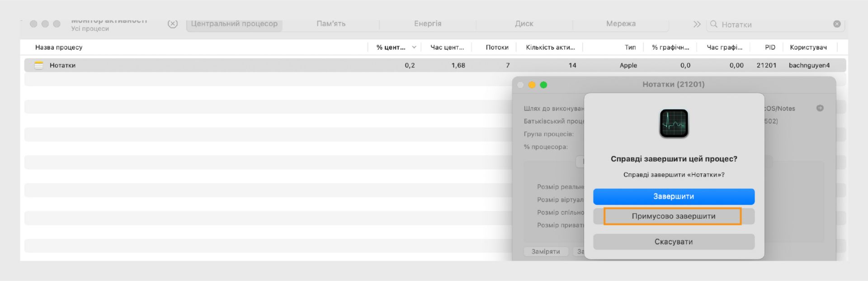This screenshot has height=281, width=868.
Task: Click the Нотатки (21201) window title
Action: (x=673, y=84)
